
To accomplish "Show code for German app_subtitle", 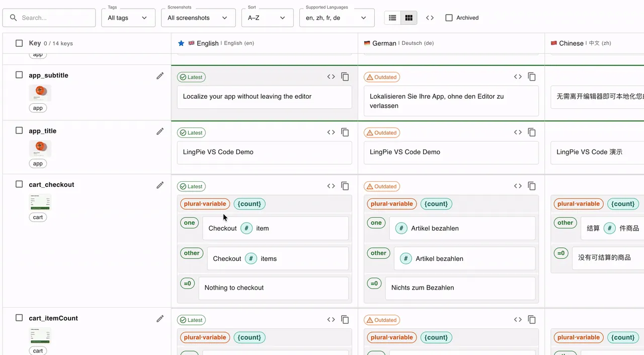I will click(x=518, y=77).
